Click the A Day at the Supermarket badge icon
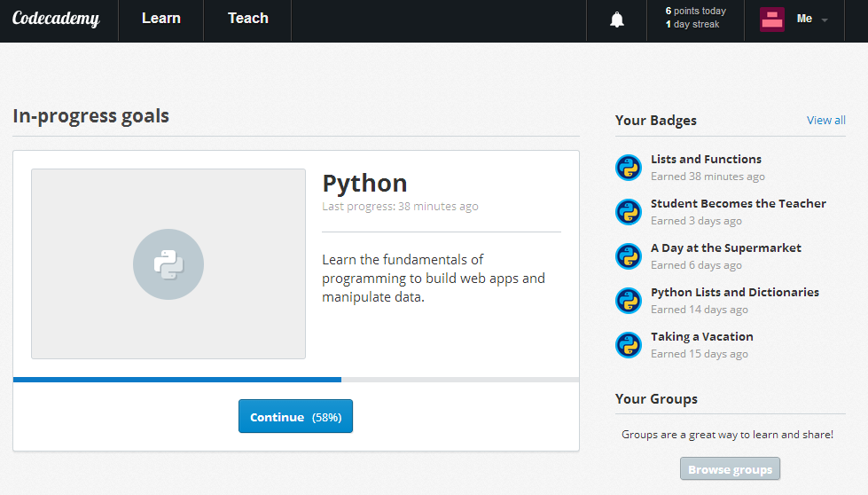This screenshot has height=495, width=868. [x=629, y=256]
